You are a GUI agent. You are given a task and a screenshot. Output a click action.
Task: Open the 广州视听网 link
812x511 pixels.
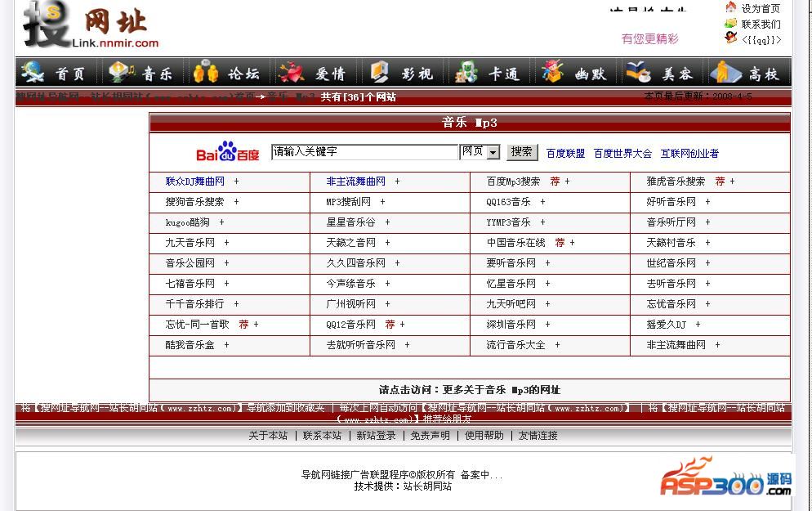[x=350, y=303]
